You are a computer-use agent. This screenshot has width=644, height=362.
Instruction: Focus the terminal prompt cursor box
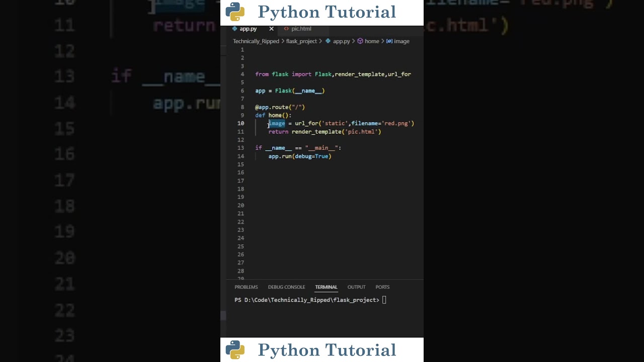click(x=384, y=300)
